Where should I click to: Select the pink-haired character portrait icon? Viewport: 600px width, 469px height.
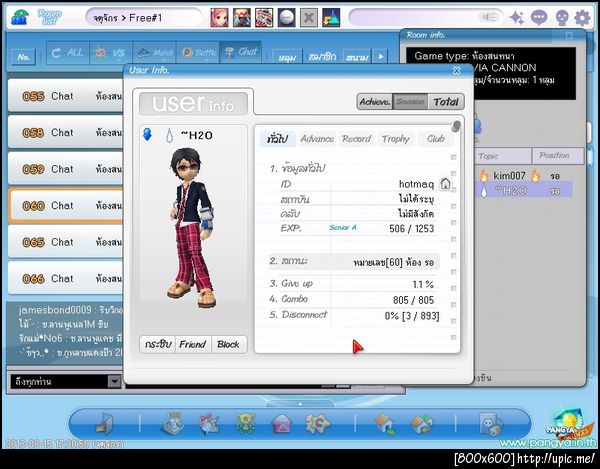point(219,18)
